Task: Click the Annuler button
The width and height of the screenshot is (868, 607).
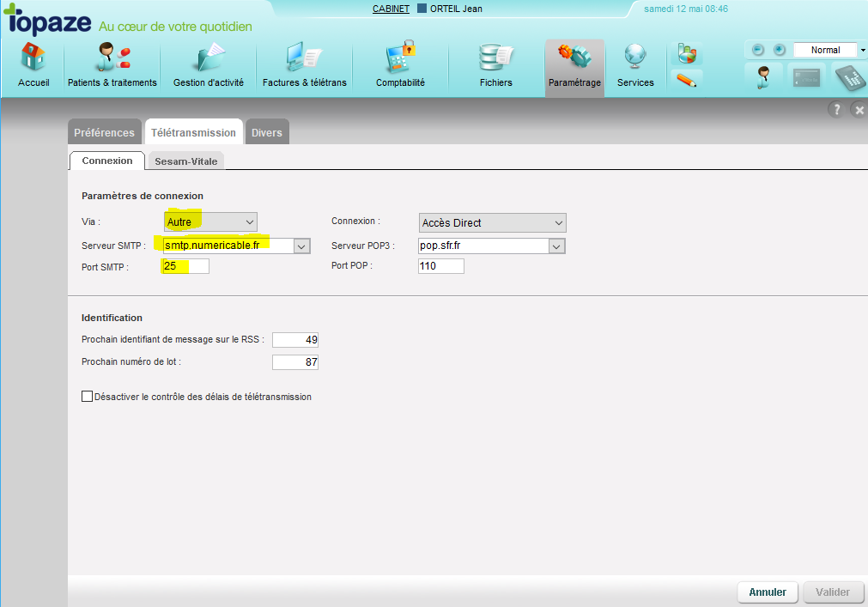Action: [768, 592]
